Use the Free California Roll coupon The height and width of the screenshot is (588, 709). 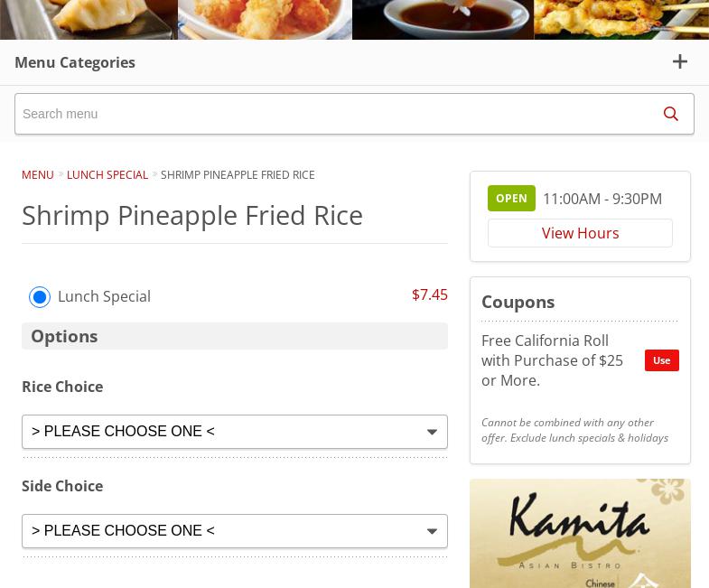(x=661, y=360)
